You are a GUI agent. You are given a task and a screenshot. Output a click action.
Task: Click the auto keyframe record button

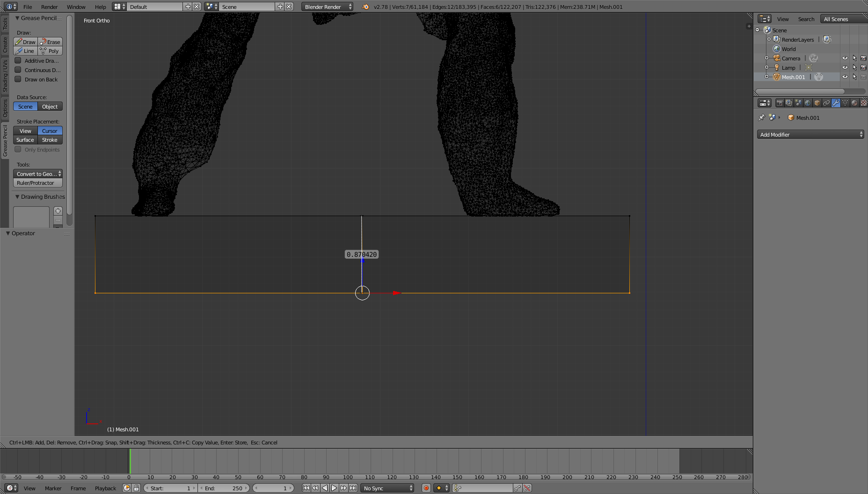[426, 488]
